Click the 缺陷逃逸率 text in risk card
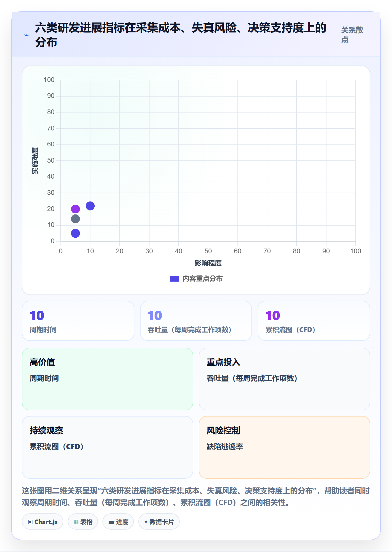 pyautogui.click(x=225, y=446)
